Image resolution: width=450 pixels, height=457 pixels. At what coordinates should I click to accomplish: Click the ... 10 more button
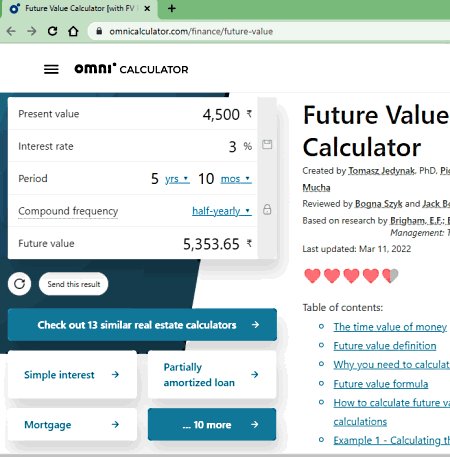pyautogui.click(x=212, y=424)
